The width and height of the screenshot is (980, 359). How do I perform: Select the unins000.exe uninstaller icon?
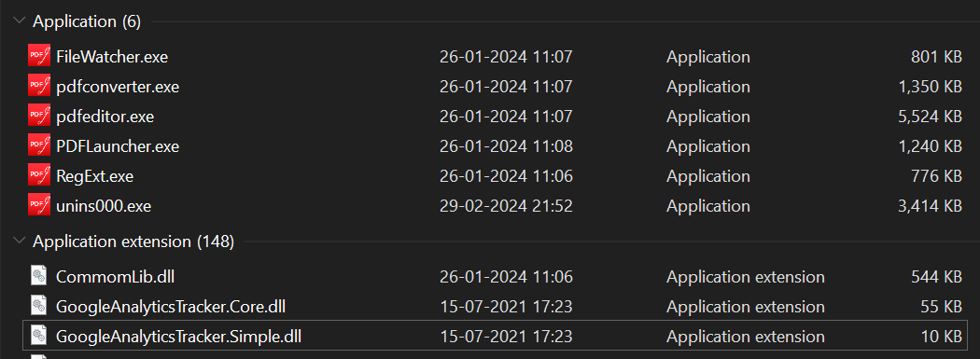39,205
